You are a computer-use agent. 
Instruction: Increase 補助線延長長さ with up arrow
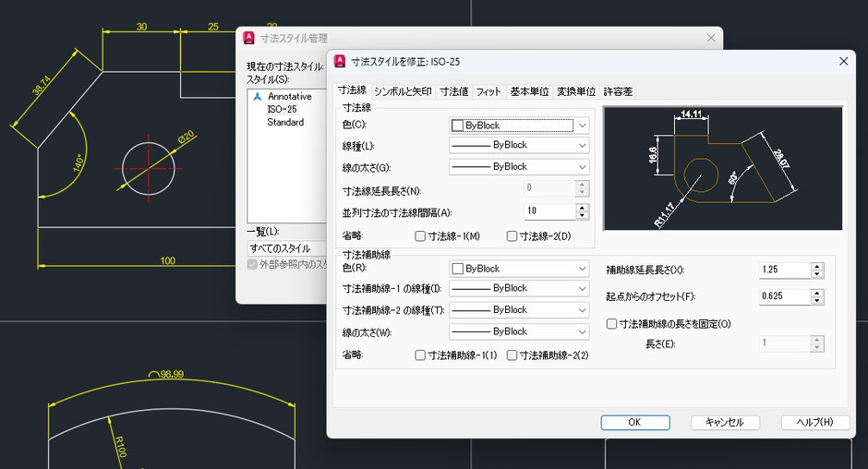[x=817, y=266]
